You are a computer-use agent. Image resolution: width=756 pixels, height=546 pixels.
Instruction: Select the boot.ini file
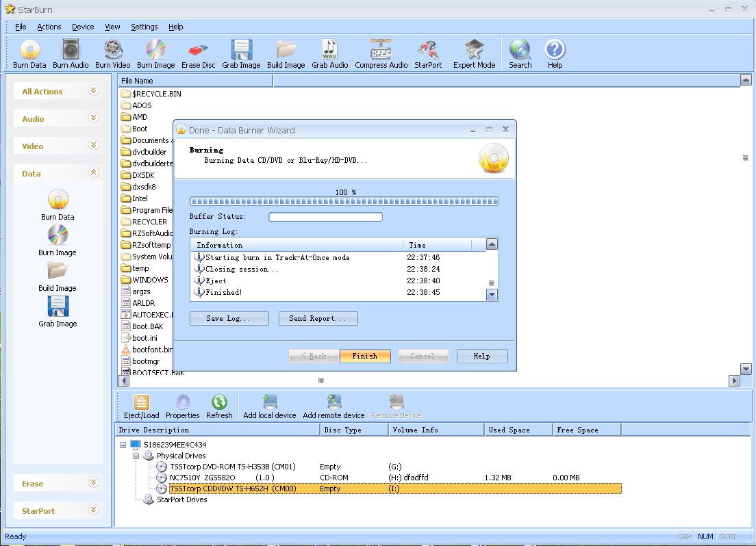coord(139,338)
